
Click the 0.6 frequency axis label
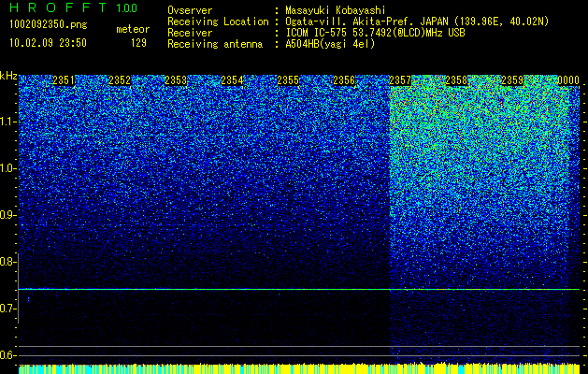pyautogui.click(x=8, y=355)
